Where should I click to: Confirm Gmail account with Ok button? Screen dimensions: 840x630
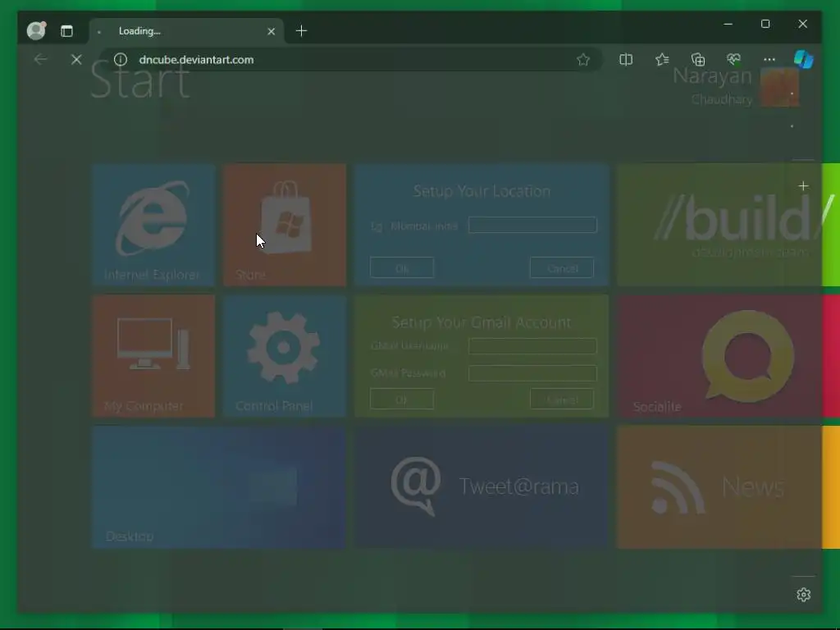402,399
